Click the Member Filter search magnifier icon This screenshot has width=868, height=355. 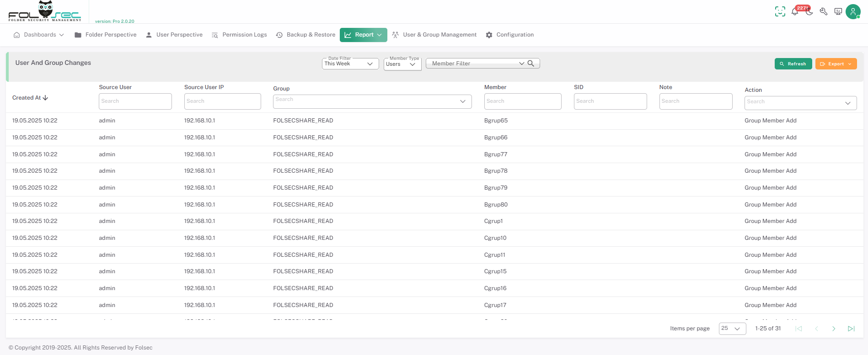coord(531,64)
